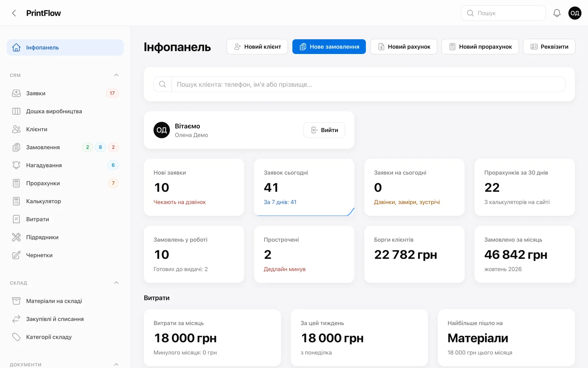Click the Підрядники tools icon
This screenshot has height=368, width=588.
(x=16, y=237)
